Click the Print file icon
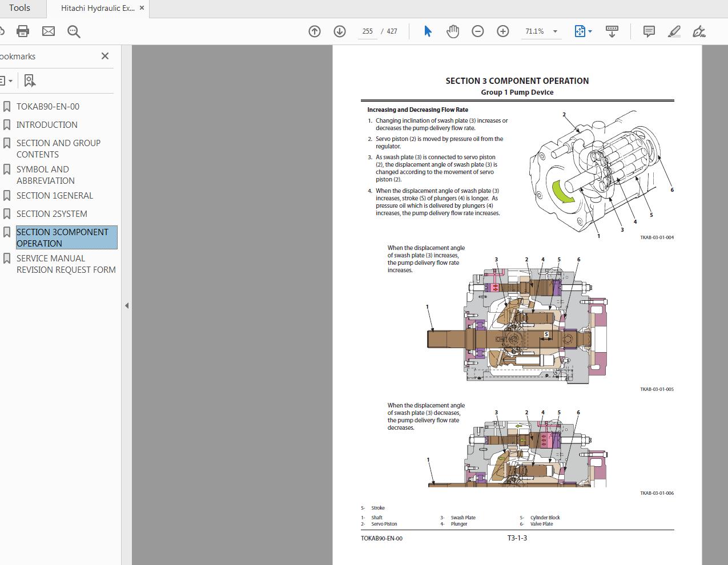Screen dimensions: 728x565 [x=23, y=31]
